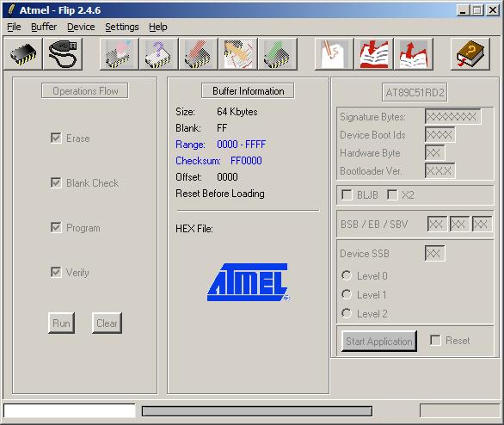504x425 pixels.
Task: Click the Program Target Device Memory icon
Action: (x=199, y=54)
